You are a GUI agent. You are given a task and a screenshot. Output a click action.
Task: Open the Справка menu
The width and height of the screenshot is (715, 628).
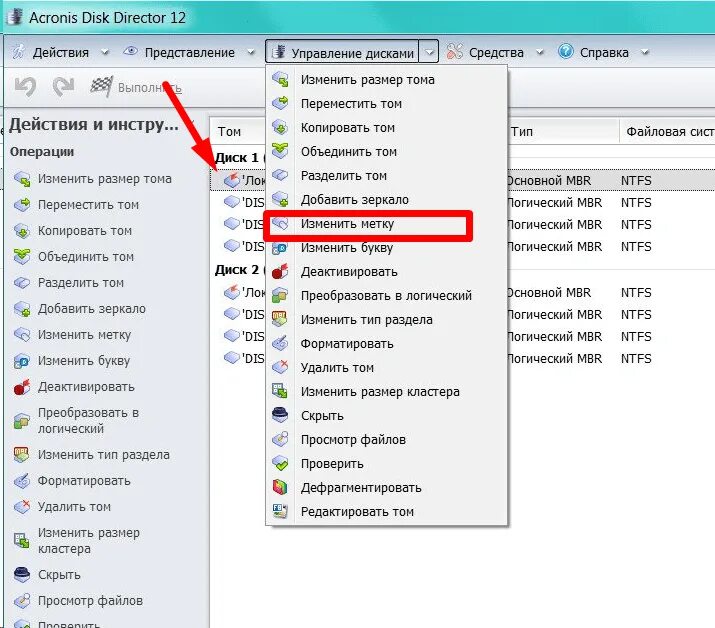pos(604,52)
